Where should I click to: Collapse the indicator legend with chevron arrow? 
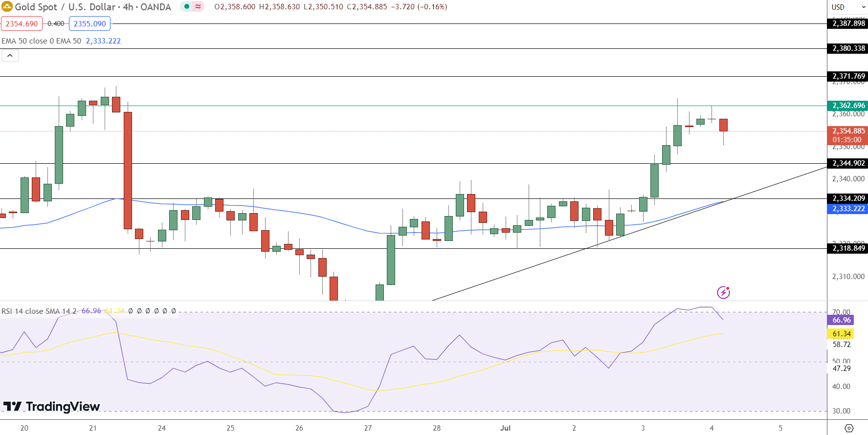tap(10, 56)
